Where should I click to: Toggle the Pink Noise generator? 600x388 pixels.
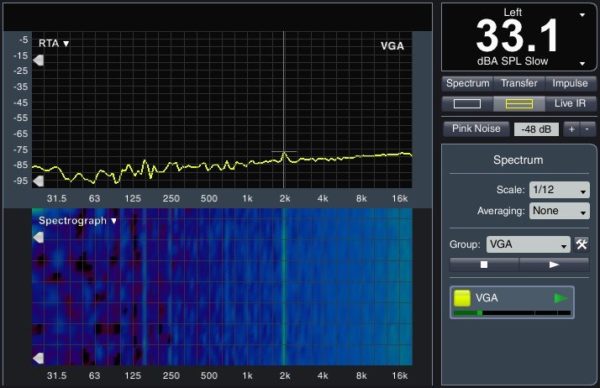click(476, 129)
